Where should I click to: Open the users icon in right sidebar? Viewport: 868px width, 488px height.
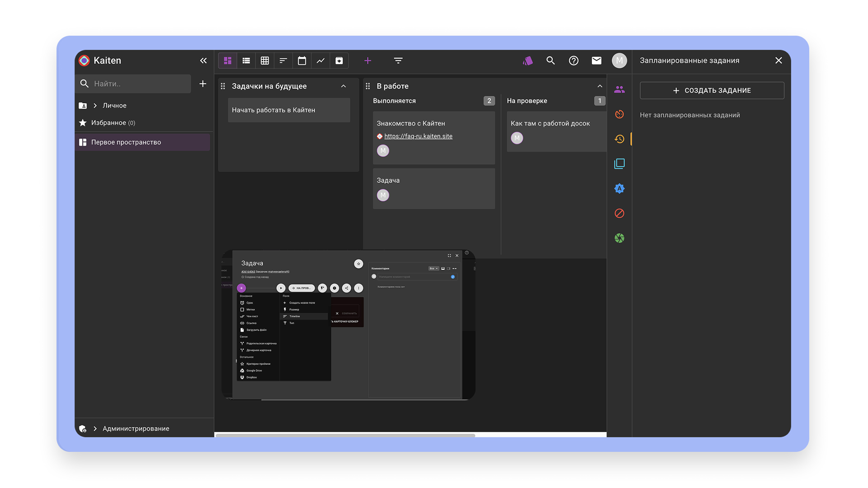(x=619, y=89)
